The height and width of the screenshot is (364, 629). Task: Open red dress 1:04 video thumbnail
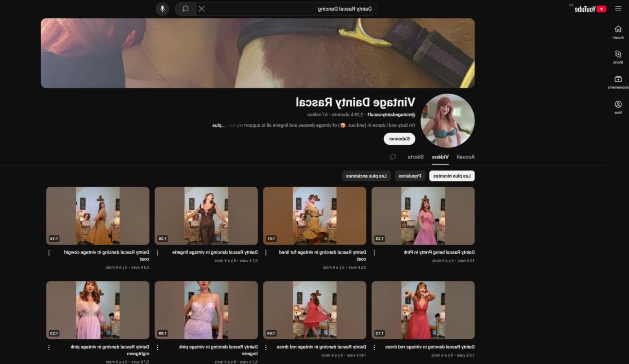point(314,310)
